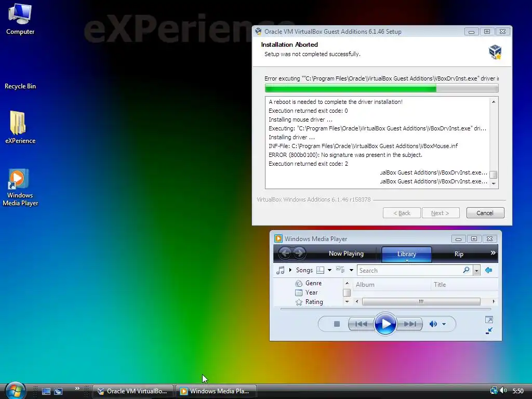
Task: Sort by the Title column header
Action: coord(464,285)
